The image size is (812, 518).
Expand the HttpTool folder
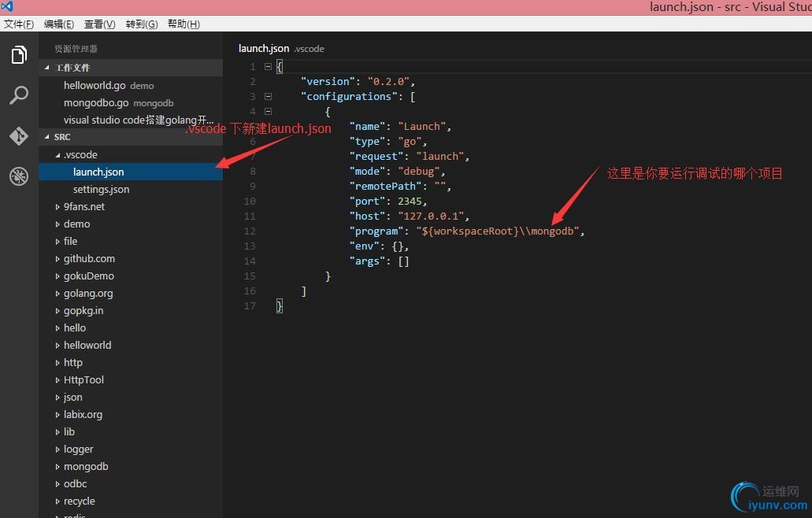[x=57, y=380]
